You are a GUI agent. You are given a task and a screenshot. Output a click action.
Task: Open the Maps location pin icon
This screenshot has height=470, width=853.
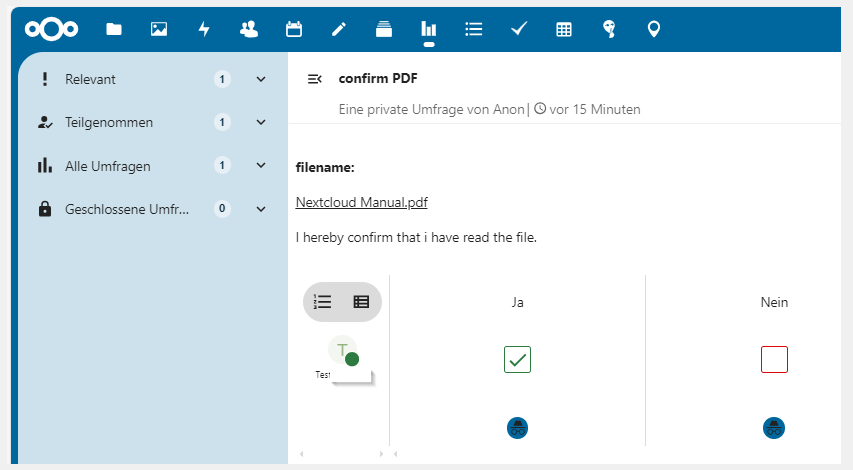[654, 29]
